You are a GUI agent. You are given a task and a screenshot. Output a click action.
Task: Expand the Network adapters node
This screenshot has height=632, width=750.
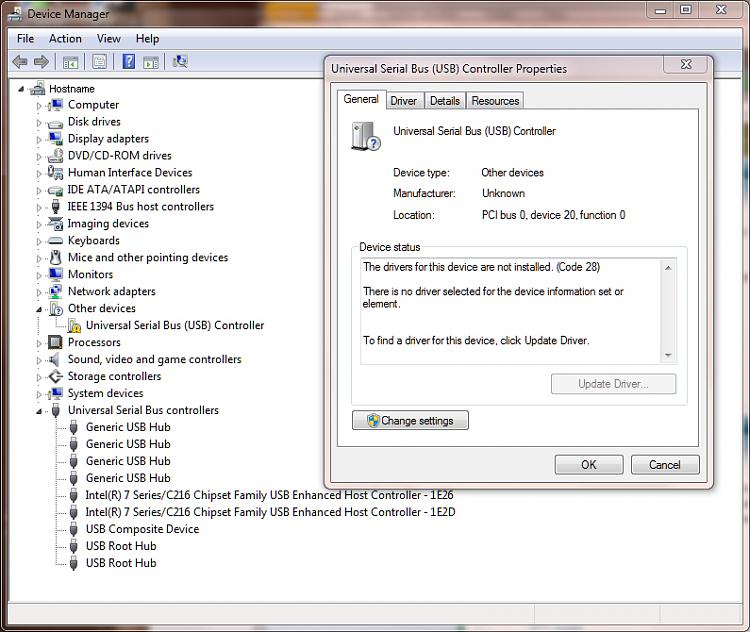pyautogui.click(x=39, y=292)
